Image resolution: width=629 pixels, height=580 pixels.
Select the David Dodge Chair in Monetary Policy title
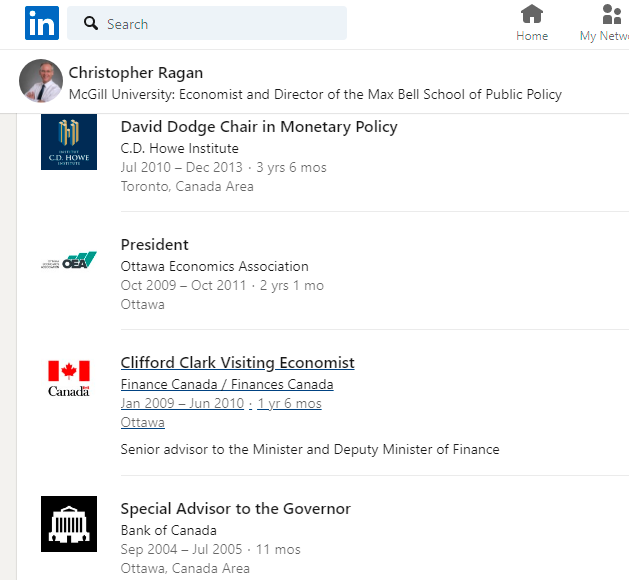click(x=259, y=127)
